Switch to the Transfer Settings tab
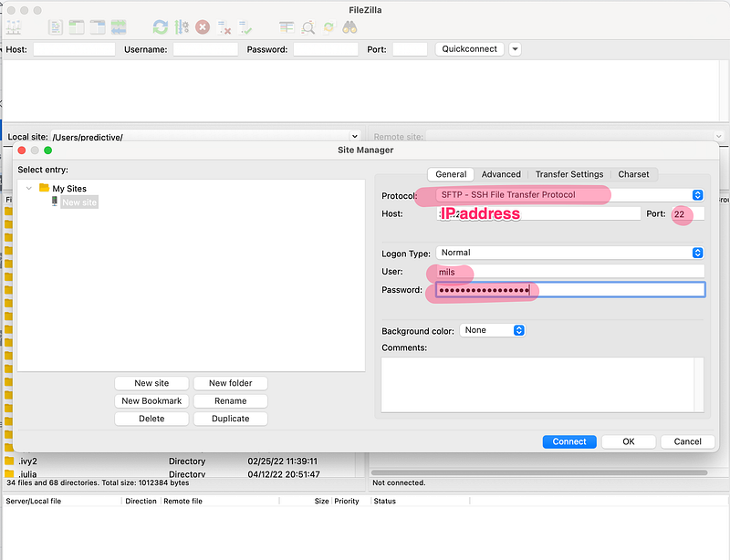 568,174
